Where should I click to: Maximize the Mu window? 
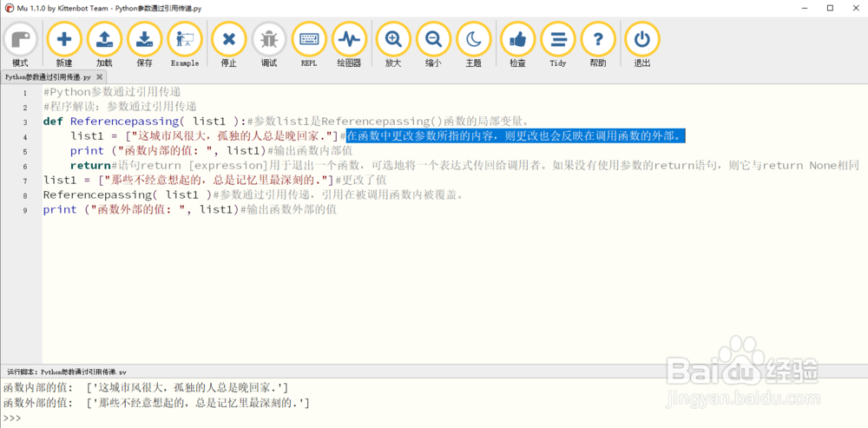[830, 8]
